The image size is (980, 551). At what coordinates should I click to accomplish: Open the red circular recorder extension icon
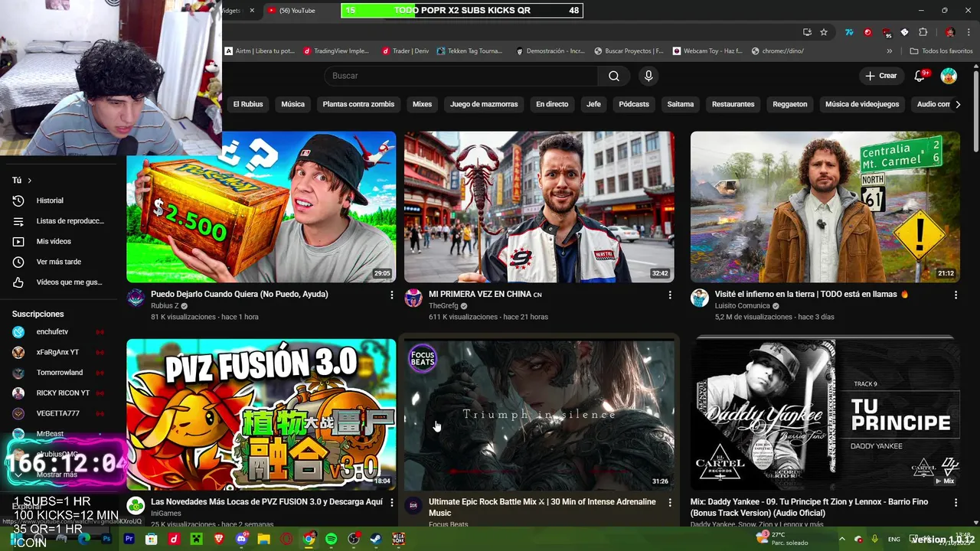(x=867, y=32)
